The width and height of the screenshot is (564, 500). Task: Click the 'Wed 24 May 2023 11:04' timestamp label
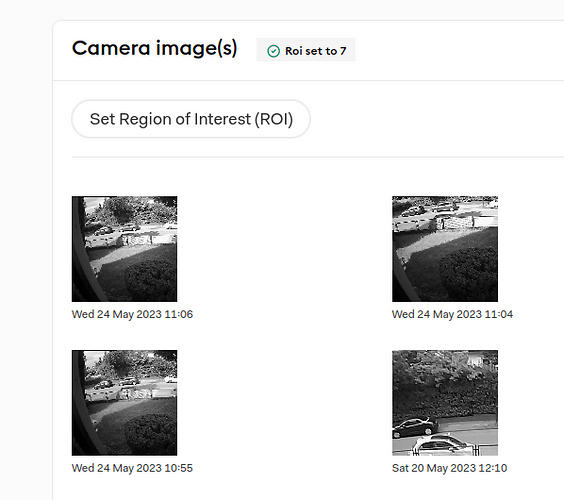[452, 314]
